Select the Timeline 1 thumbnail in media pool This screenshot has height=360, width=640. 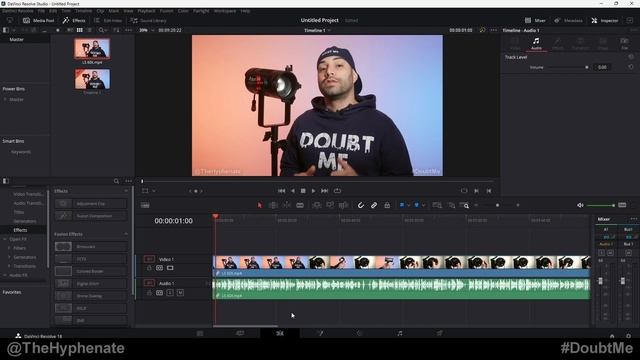click(x=92, y=79)
